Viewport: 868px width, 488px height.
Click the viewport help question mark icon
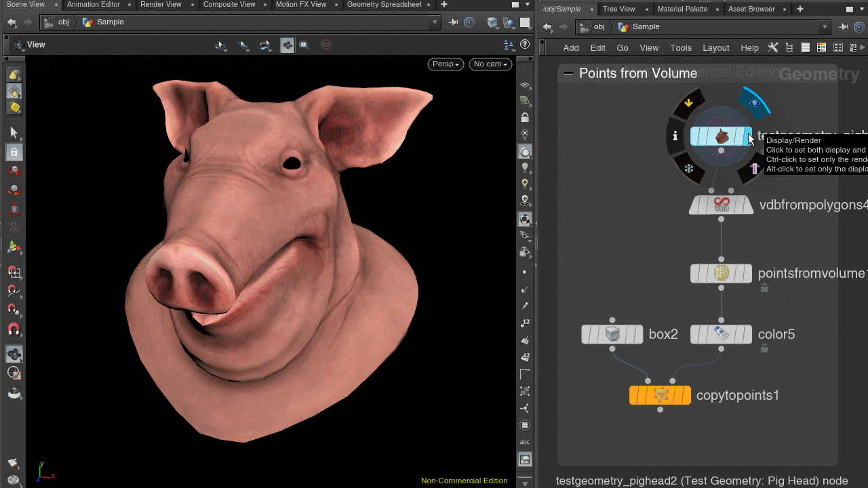(524, 45)
